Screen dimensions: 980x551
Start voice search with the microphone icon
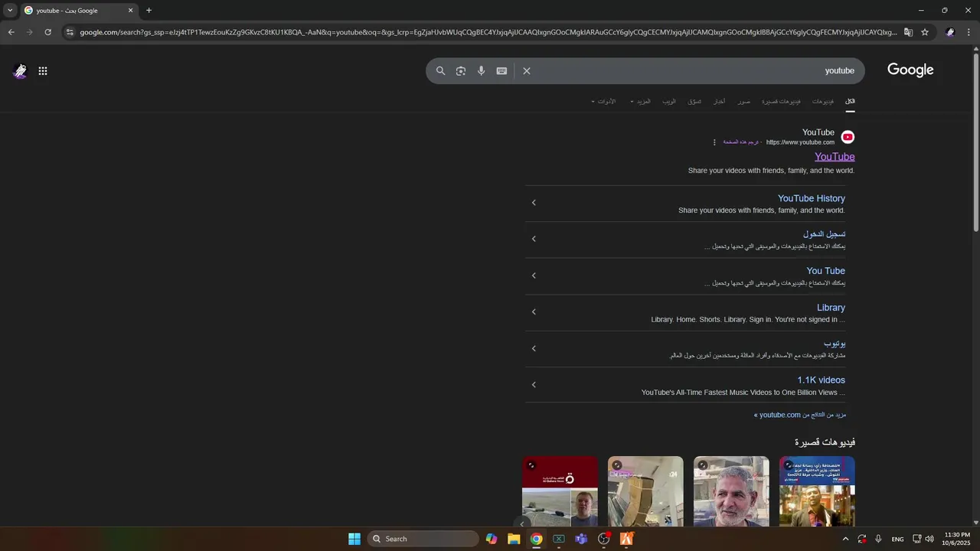point(482,70)
